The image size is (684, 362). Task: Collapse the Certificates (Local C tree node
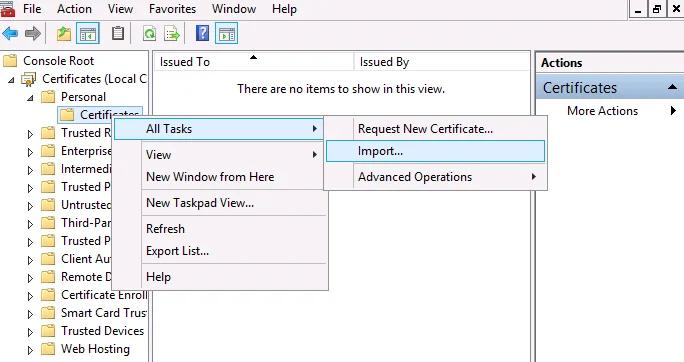point(11,80)
